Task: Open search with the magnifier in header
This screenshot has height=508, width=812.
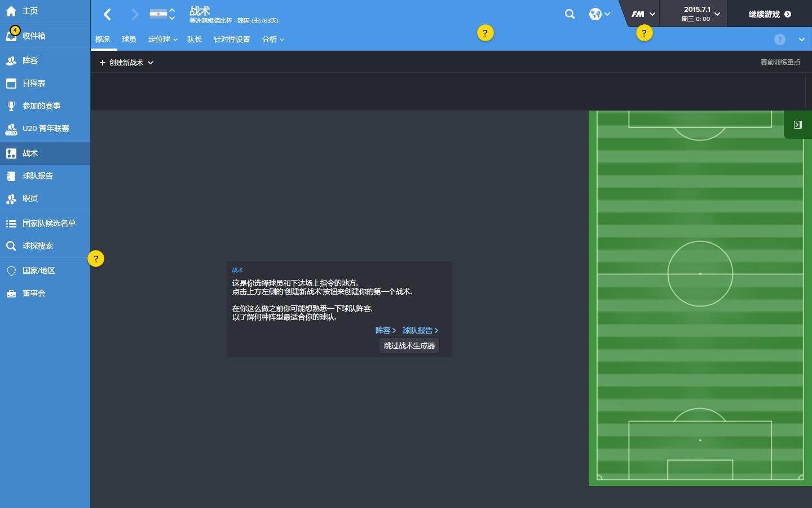Action: [570, 14]
